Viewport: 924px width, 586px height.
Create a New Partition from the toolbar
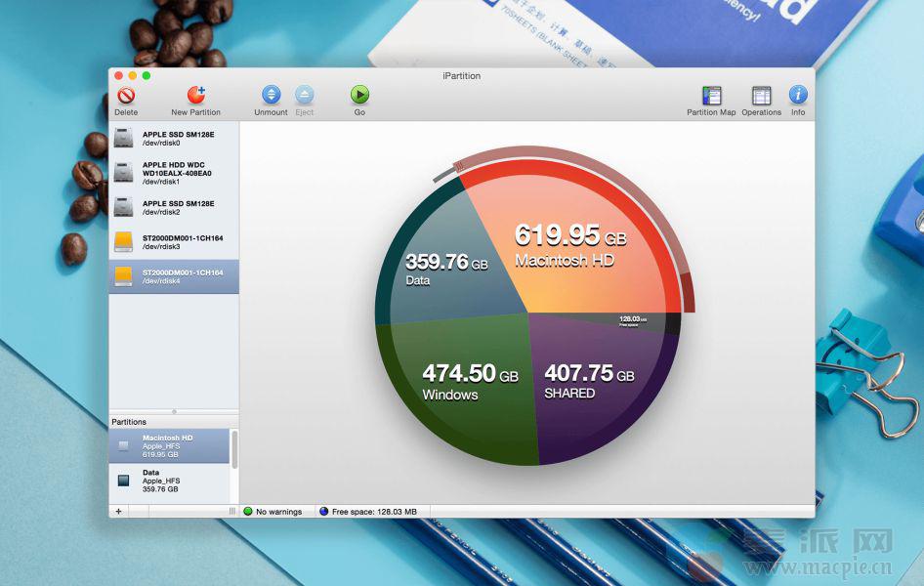coord(195,96)
